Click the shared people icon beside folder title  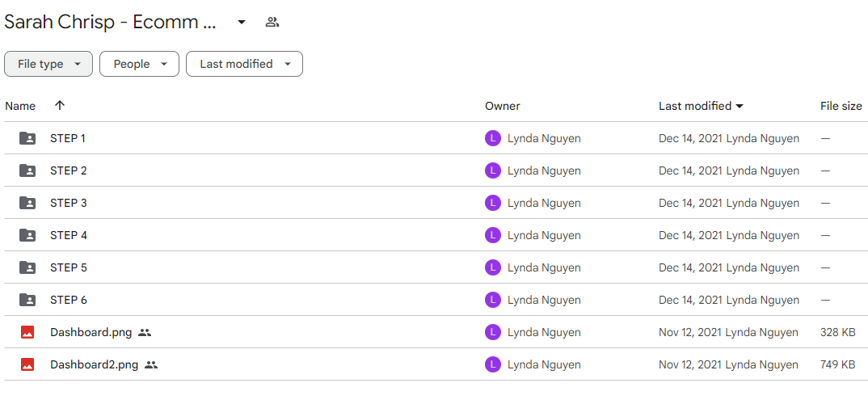pos(272,22)
